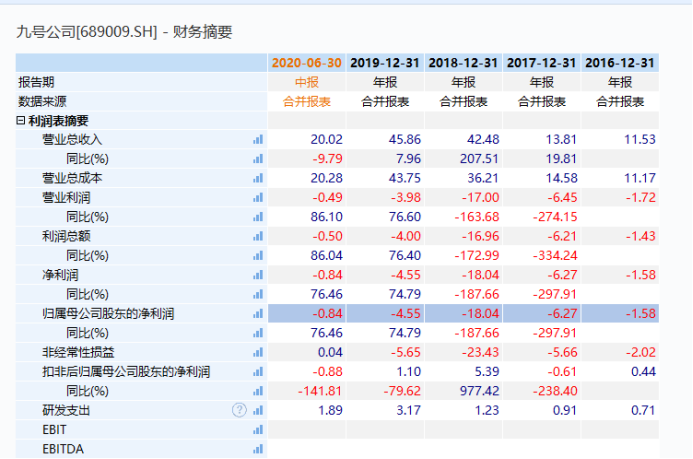Screen dimensions: 693x459
Task: Select the 2019-12-31 column header
Action: click(385, 63)
